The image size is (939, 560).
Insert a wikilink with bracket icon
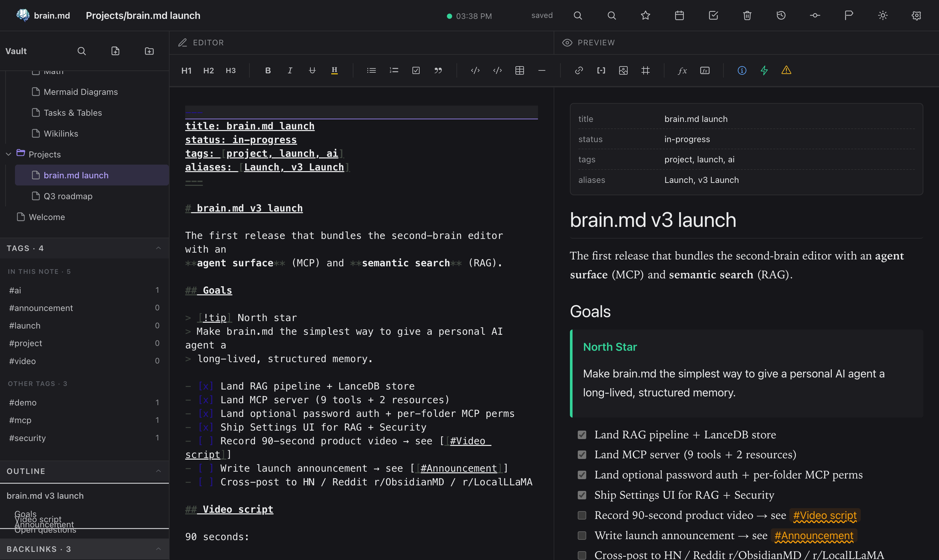(x=601, y=70)
